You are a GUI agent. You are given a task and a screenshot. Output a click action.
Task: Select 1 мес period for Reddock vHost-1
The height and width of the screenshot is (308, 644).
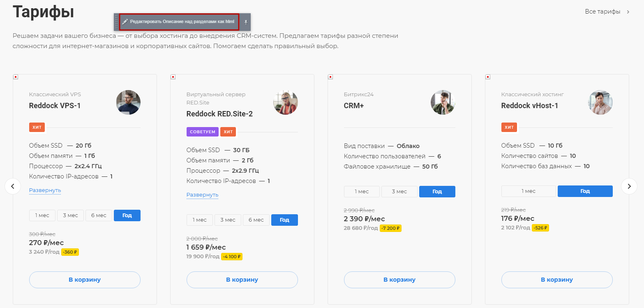tap(529, 191)
